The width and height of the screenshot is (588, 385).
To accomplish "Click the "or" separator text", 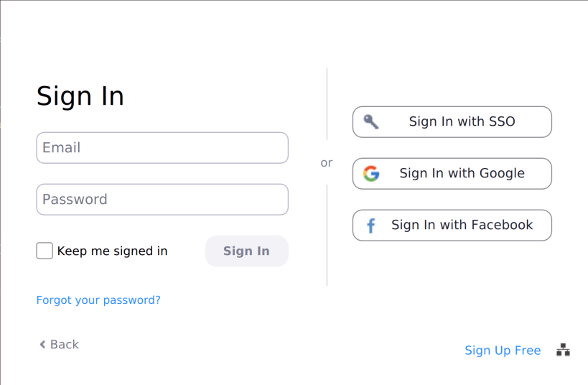I will (x=327, y=163).
